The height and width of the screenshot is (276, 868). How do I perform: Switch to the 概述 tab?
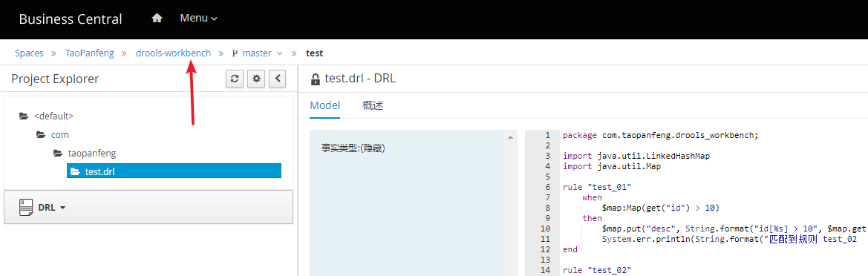373,105
